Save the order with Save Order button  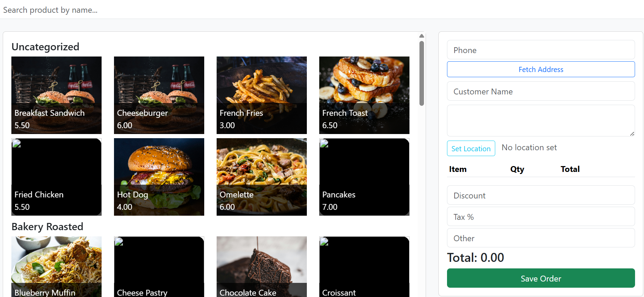click(541, 278)
